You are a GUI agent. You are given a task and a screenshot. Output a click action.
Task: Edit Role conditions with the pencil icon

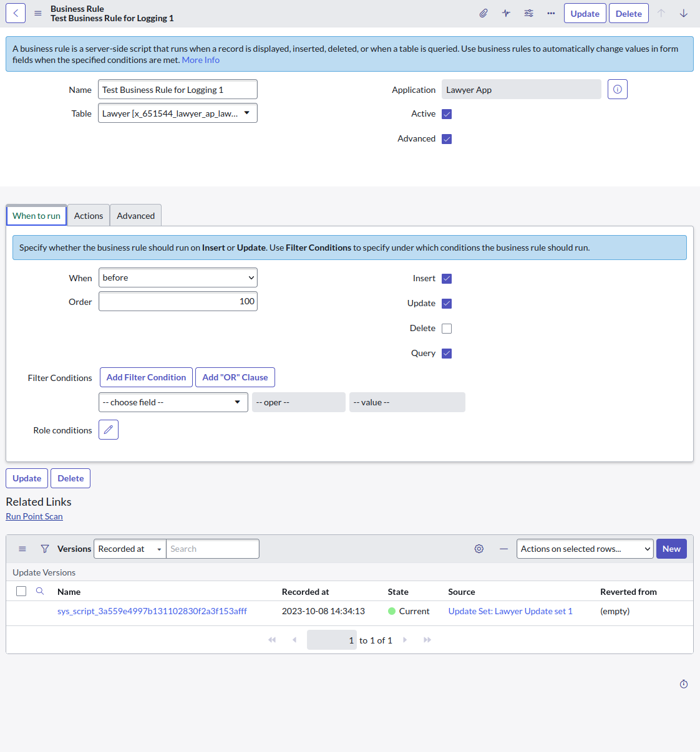[109, 430]
